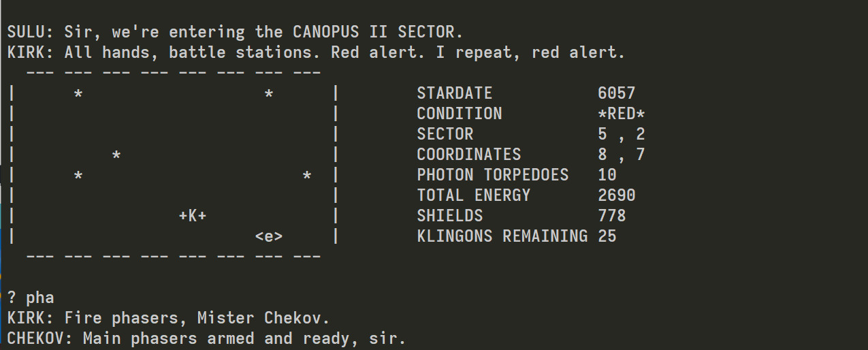Click the total energy value 2690
868x350 pixels.
616,195
